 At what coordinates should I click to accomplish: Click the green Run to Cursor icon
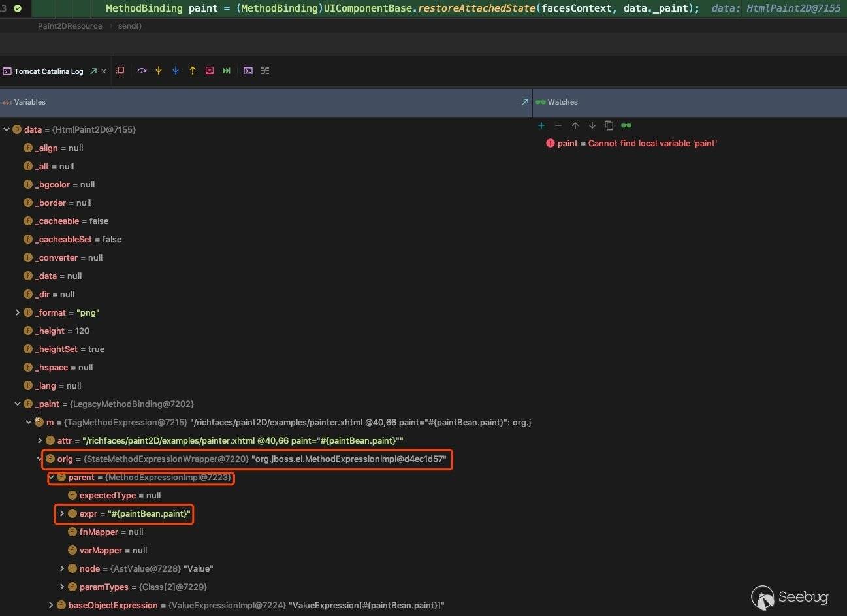(227, 71)
